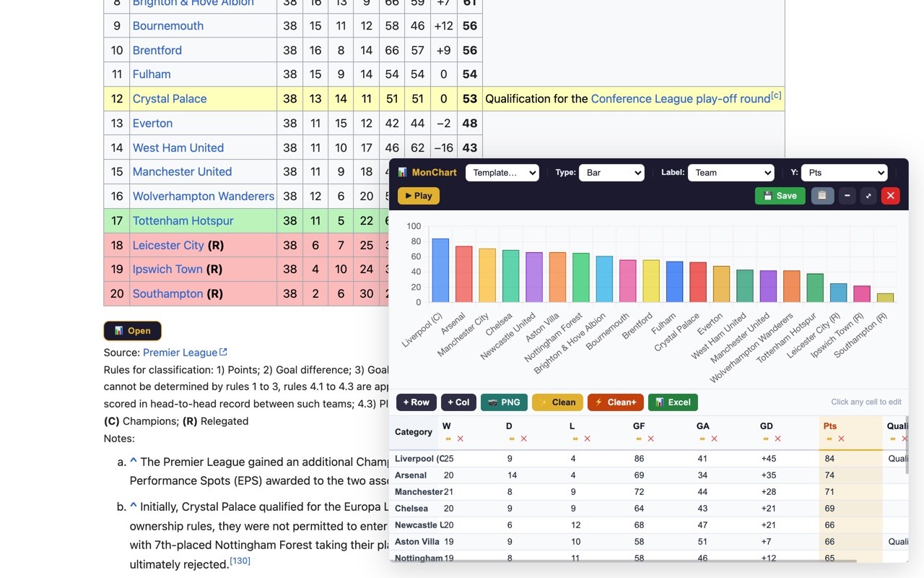
Task: Click the yellow Play button
Action: coord(419,196)
